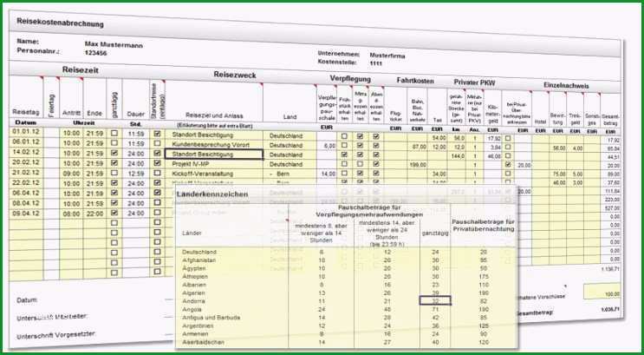Viewport: 644px width, 355px height.
Task: Select the date cell 21.02.12
Action: click(26, 173)
